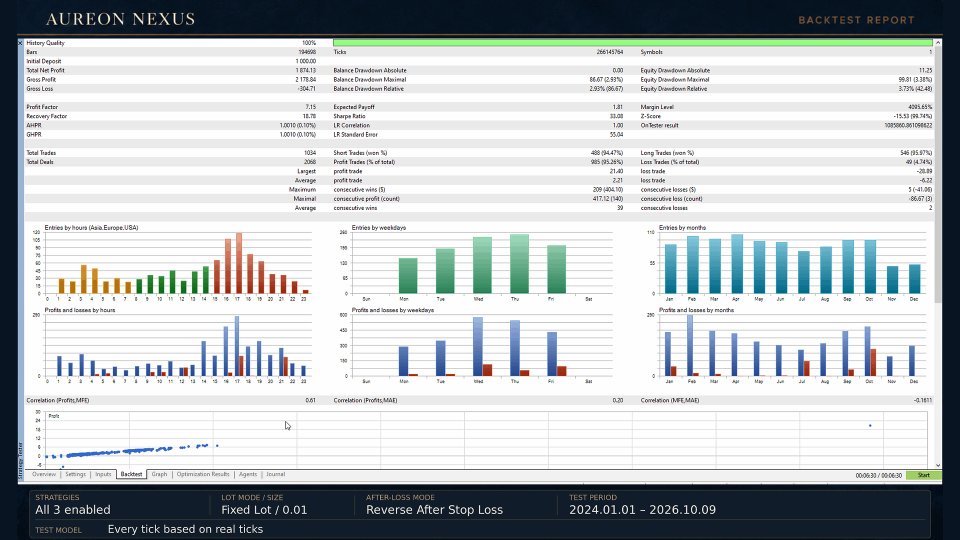Screen dimensions: 960x540
Task: Click the 'Reverse After Stop Loss' mode value
Action: coord(434,510)
